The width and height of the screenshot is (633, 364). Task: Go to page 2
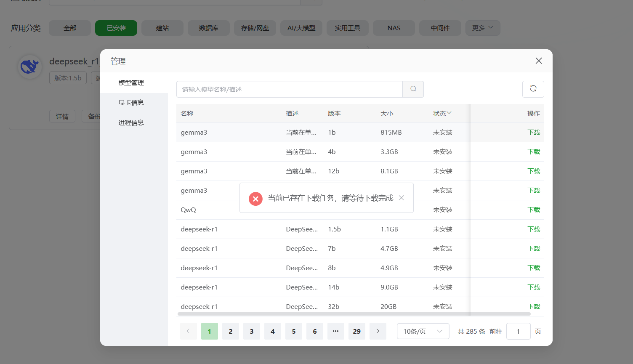coord(230,331)
